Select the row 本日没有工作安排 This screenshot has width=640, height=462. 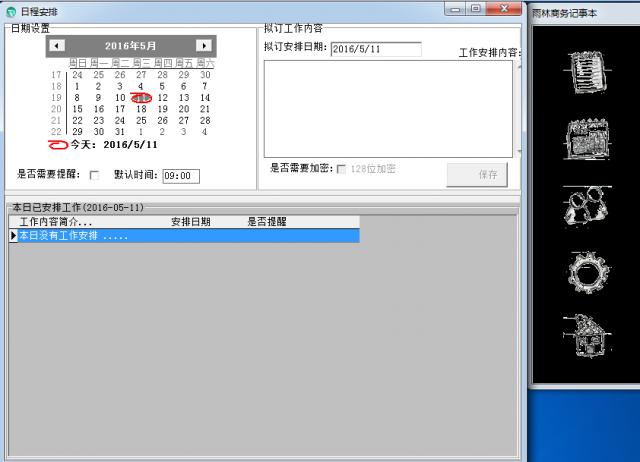[x=184, y=235]
